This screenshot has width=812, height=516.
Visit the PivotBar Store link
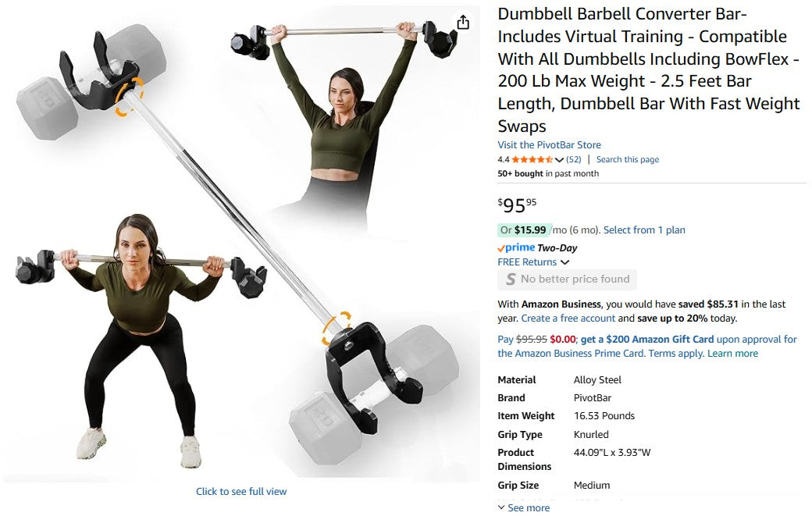click(549, 145)
